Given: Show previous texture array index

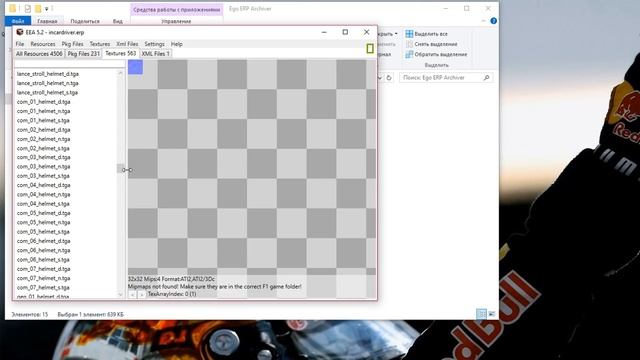Looking at the screenshot, I should [132, 294].
